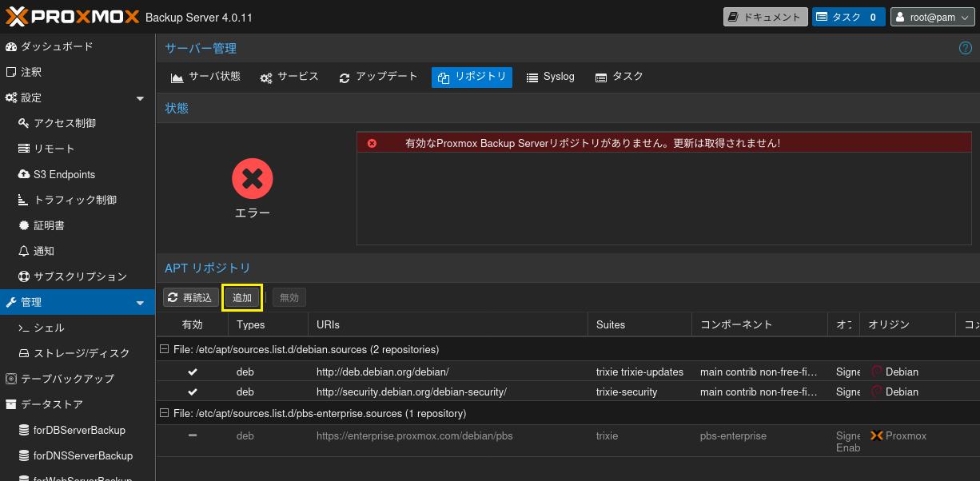Switch to the サーバ状態 tab
Screen dimensions: 980x481
(x=205, y=77)
